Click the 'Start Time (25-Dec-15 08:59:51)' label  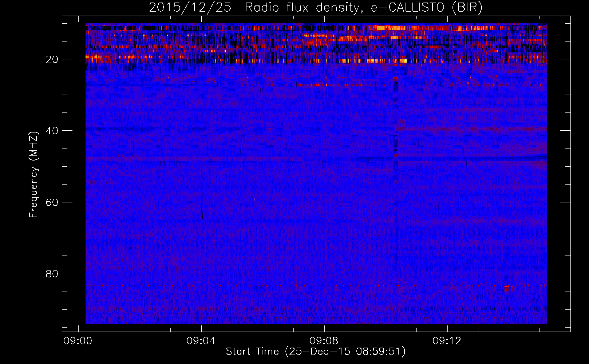click(x=316, y=352)
